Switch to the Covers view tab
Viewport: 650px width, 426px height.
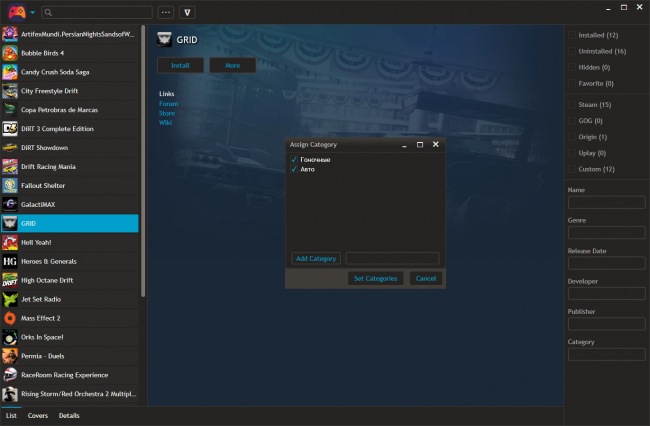tap(38, 416)
